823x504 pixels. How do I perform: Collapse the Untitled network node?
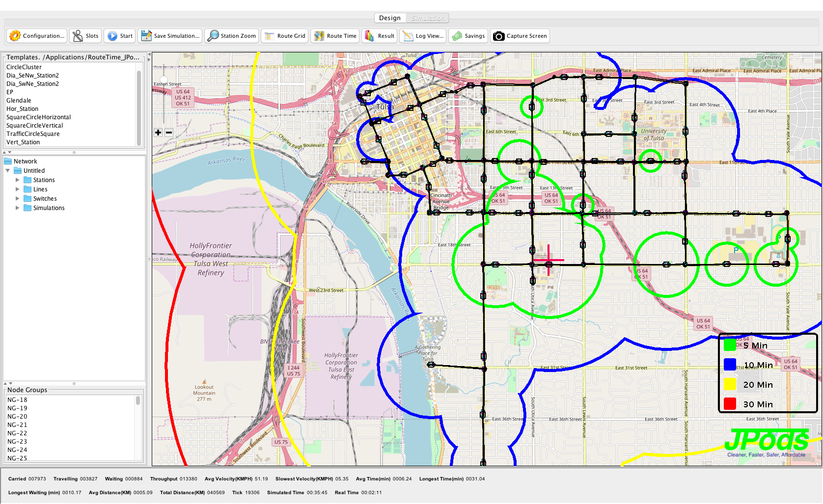click(x=8, y=171)
